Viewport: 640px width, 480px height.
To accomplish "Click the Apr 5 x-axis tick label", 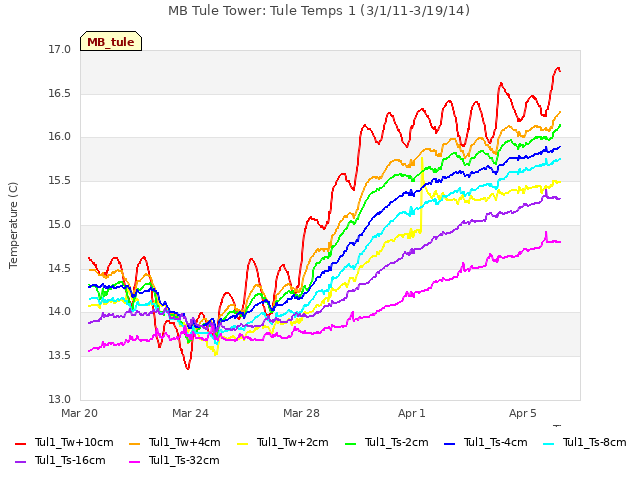I will [x=522, y=413].
